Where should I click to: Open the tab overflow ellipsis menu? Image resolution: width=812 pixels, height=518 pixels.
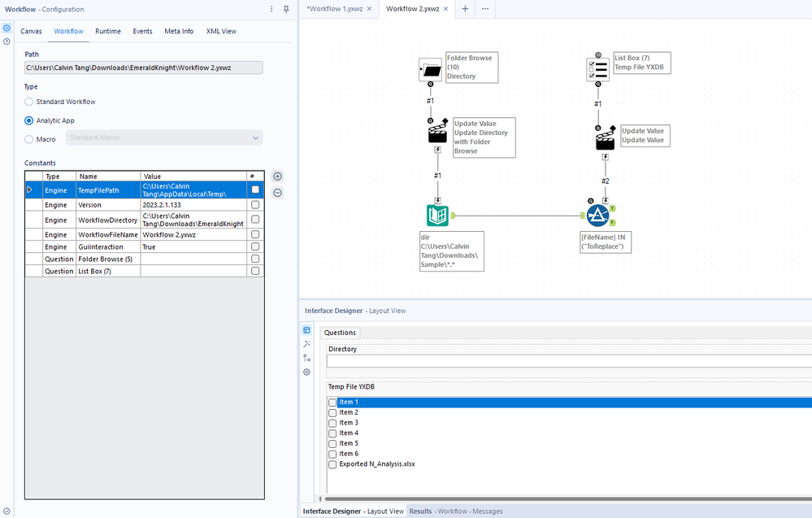(485, 9)
